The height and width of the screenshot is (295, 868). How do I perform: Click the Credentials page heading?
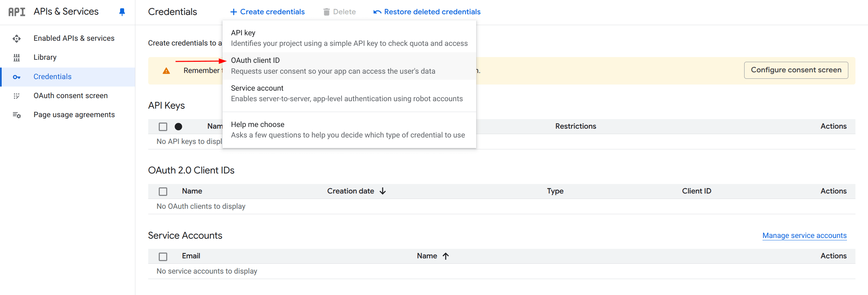pos(172,12)
